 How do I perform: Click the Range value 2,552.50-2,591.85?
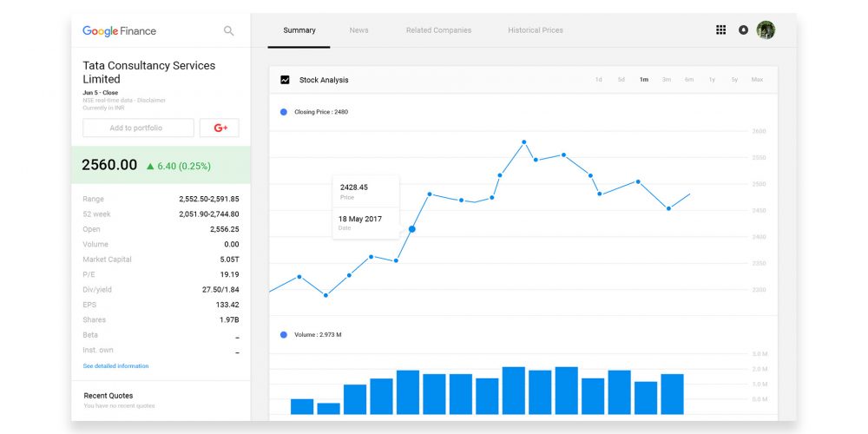pos(208,199)
